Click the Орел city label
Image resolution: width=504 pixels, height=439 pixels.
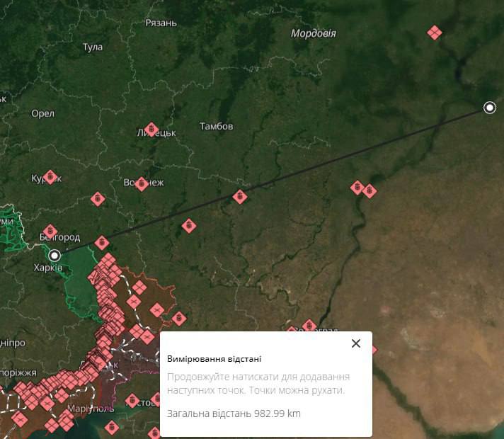click(x=43, y=113)
